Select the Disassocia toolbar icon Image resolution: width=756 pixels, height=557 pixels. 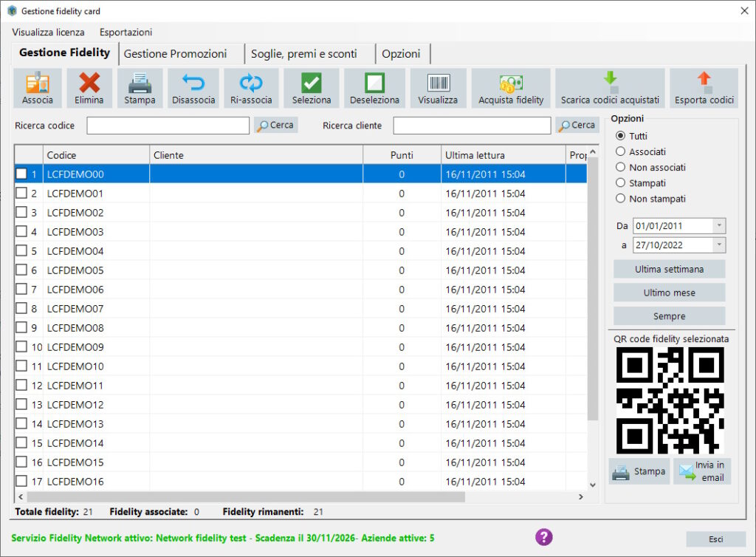[193, 83]
